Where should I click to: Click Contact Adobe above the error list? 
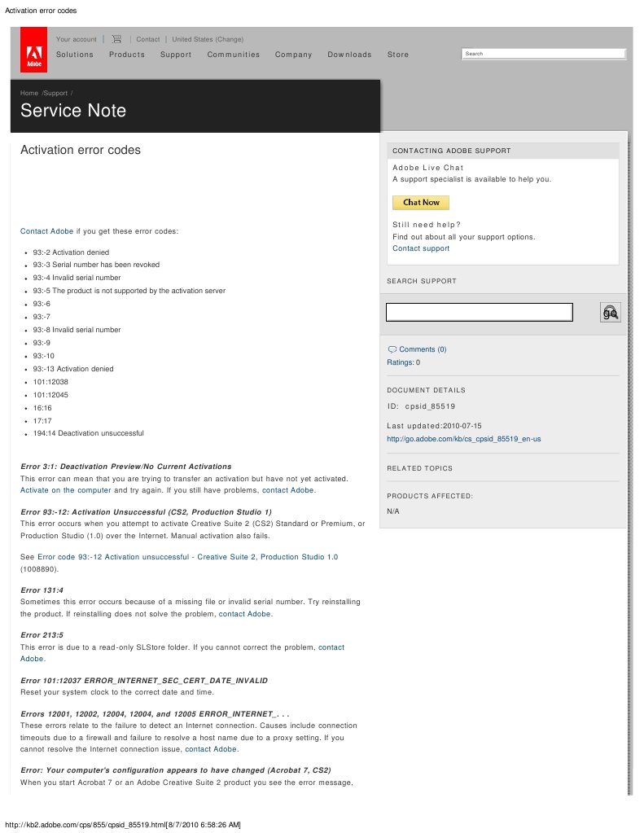[46, 231]
